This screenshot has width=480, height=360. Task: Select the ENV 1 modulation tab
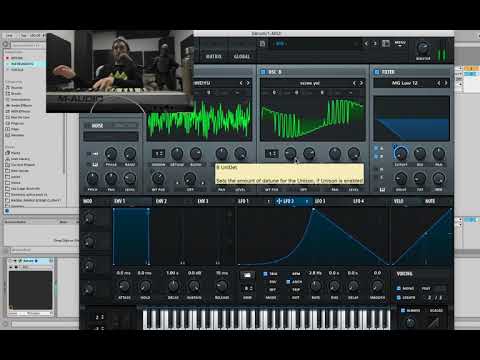(x=120, y=201)
